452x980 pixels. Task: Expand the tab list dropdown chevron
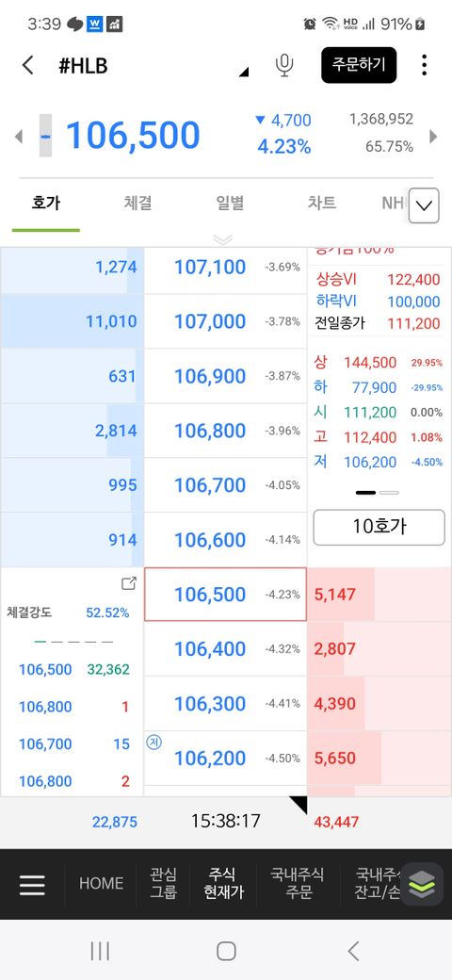click(x=424, y=205)
